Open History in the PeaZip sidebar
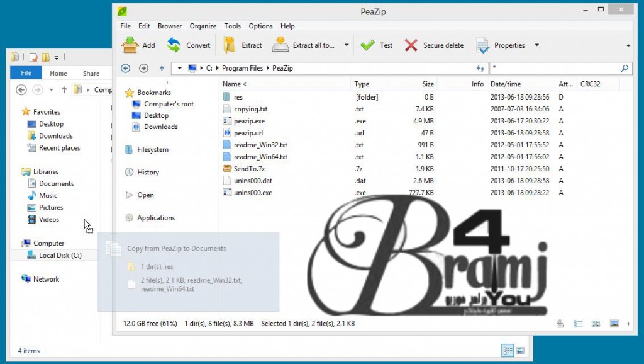 (x=148, y=172)
